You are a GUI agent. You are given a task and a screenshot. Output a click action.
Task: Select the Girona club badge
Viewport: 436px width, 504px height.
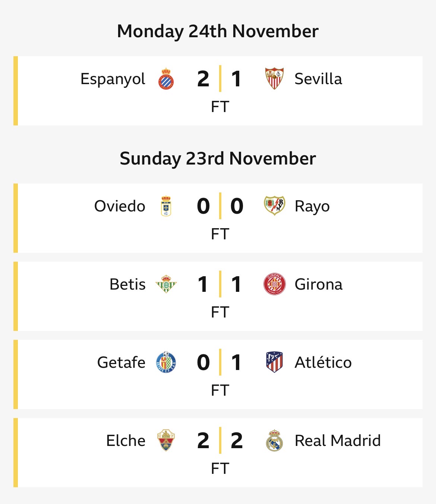[274, 284]
